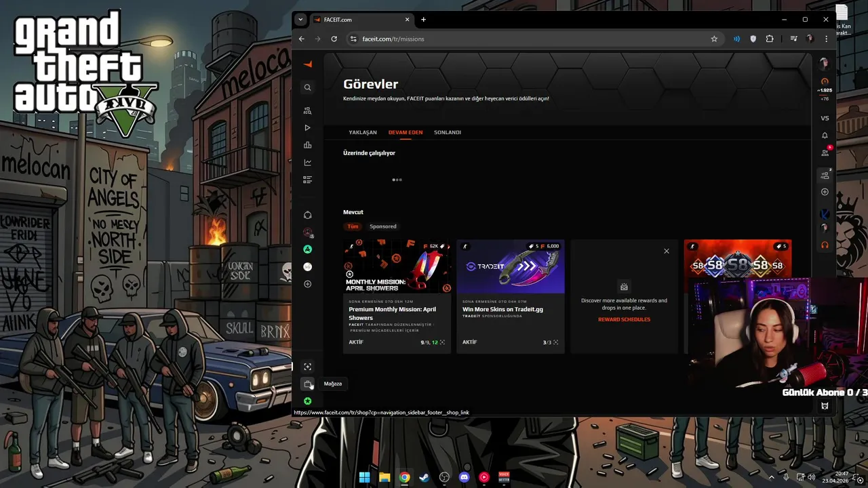The height and width of the screenshot is (488, 868).
Task: Open the Chrome extensions puzzle icon
Action: tap(770, 39)
